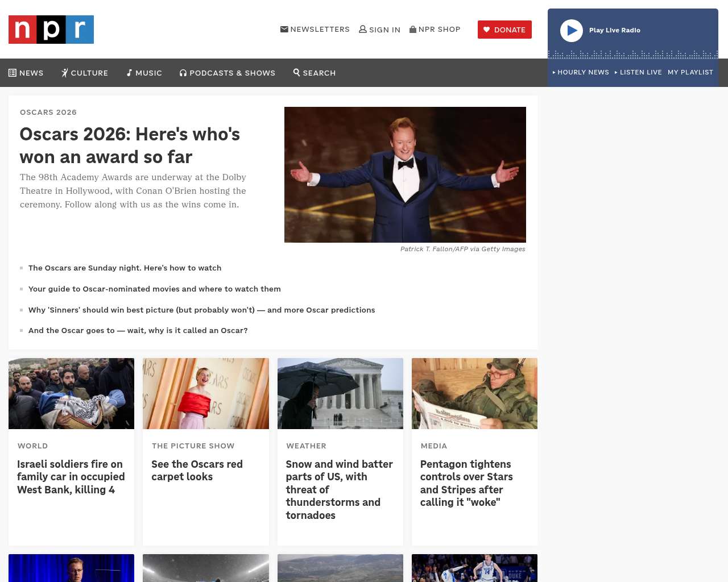Click the NPR logo

[x=51, y=30]
